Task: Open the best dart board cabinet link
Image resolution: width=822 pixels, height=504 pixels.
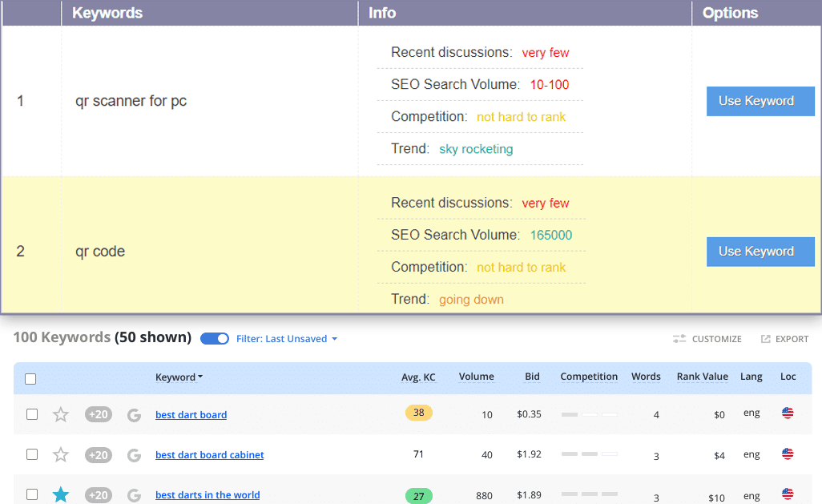Action: (209, 454)
